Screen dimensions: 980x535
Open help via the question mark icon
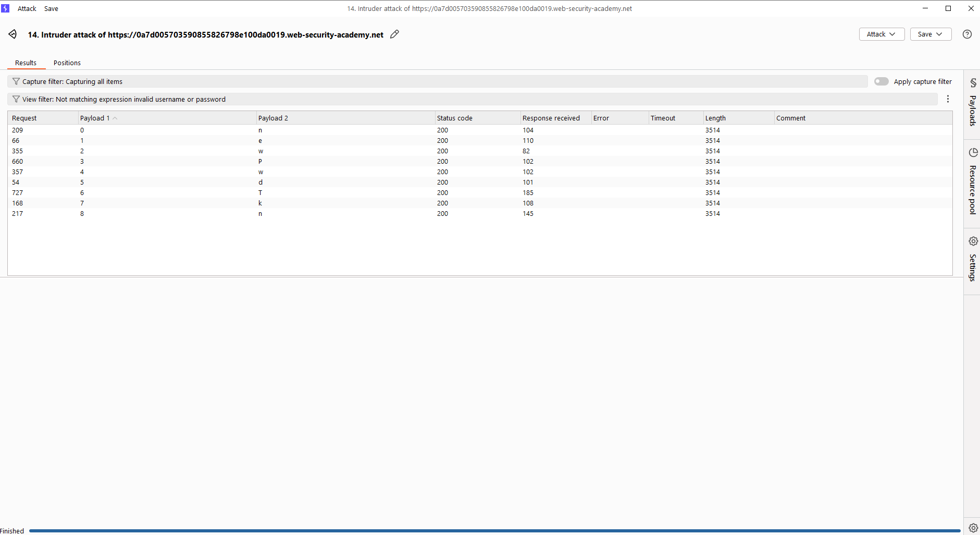coord(967,34)
